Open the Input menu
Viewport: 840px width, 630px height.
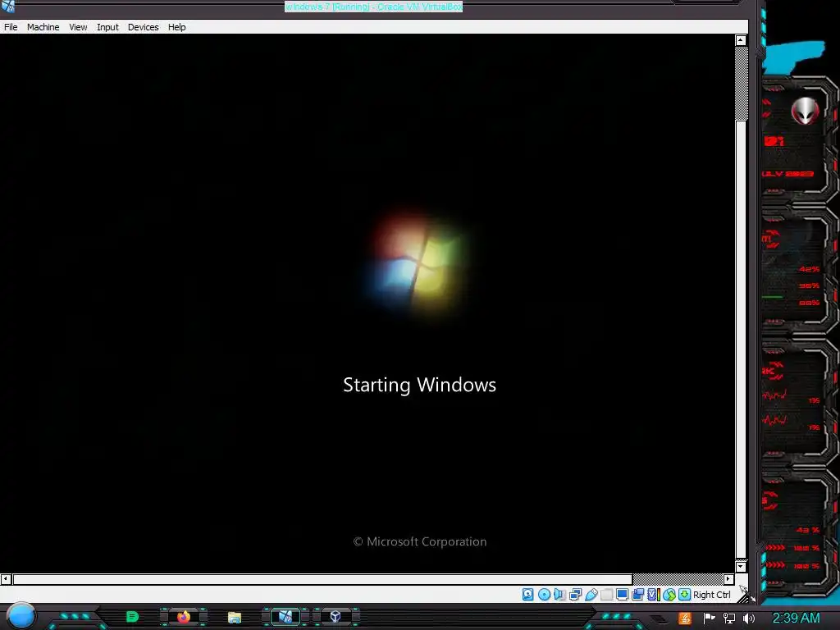click(107, 27)
